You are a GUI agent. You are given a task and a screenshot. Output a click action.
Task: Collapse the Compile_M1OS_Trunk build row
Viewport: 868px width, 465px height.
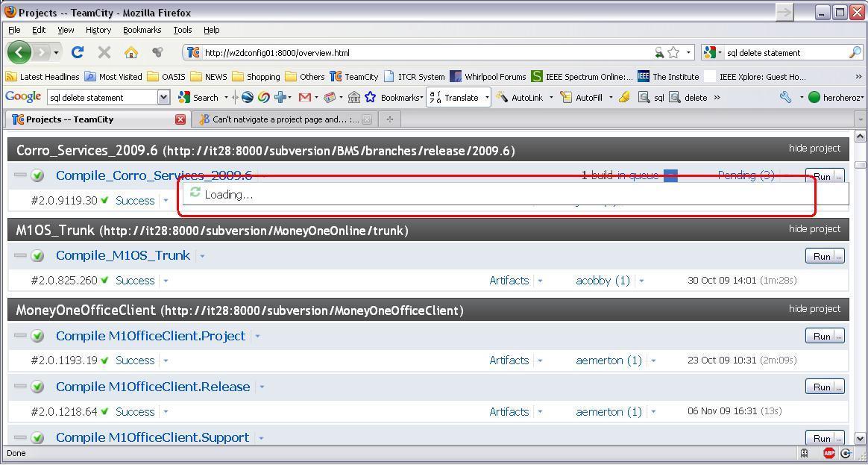click(20, 255)
